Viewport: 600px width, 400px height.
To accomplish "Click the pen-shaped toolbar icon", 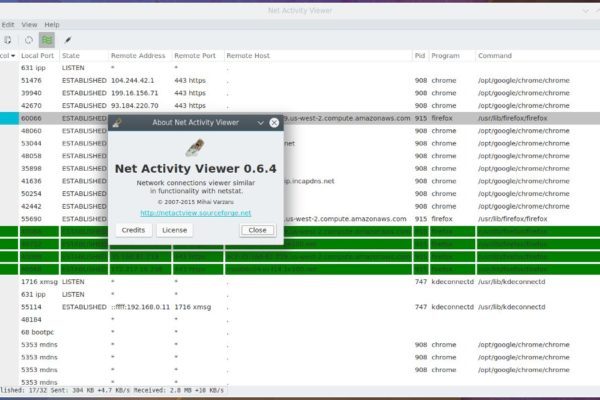I will 68,40.
